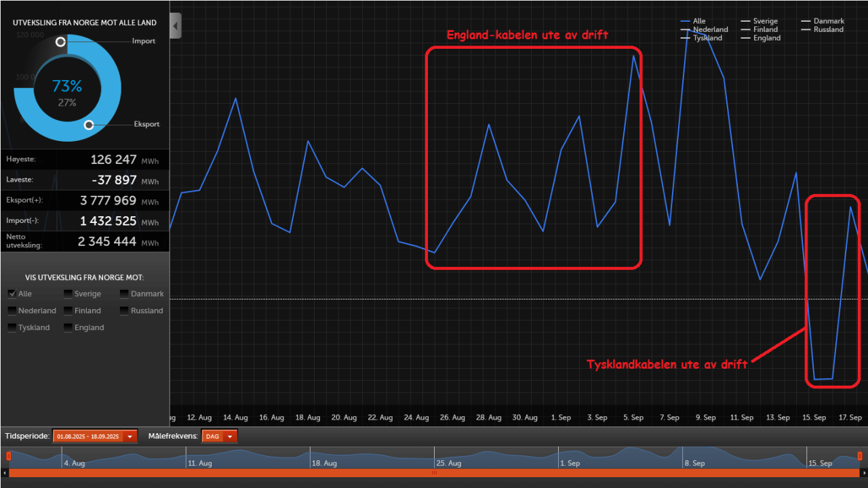Click the left handle of the timeline range slider

[7, 457]
